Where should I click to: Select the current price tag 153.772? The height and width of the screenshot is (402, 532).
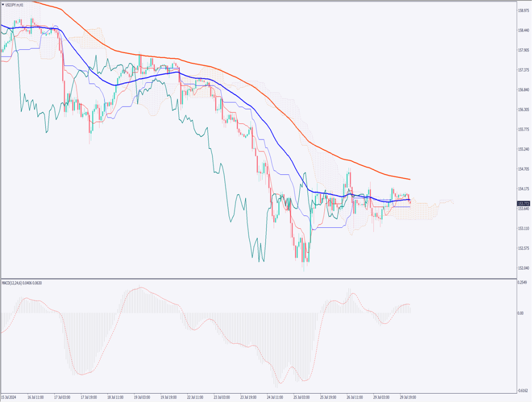click(x=523, y=203)
